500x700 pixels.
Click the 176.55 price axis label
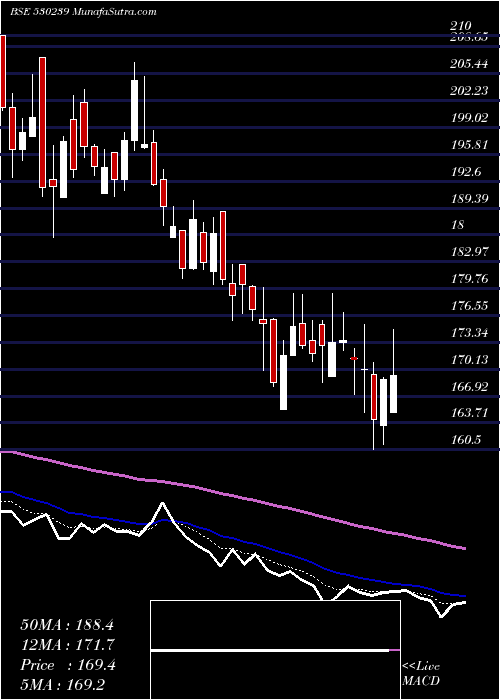[469, 306]
